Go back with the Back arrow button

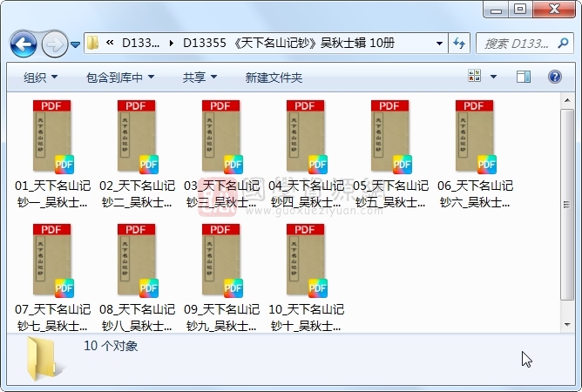coord(24,44)
